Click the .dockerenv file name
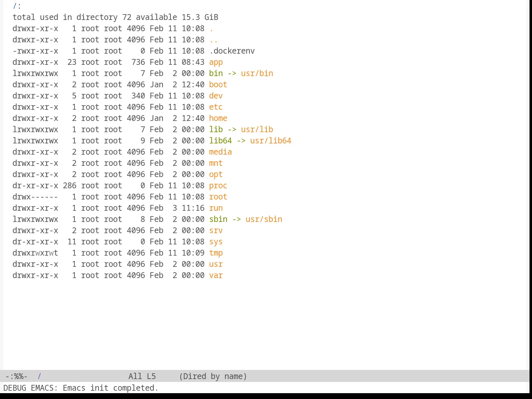 232,51
